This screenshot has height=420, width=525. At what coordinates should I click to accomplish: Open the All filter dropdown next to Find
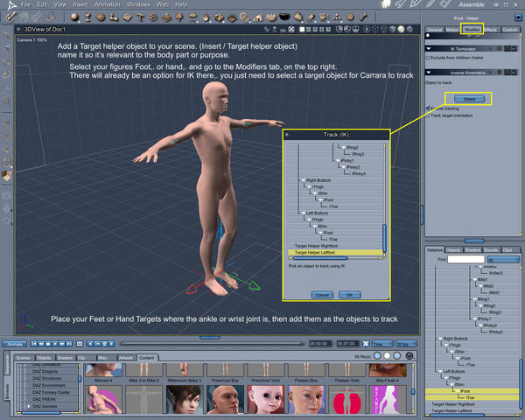tap(503, 260)
